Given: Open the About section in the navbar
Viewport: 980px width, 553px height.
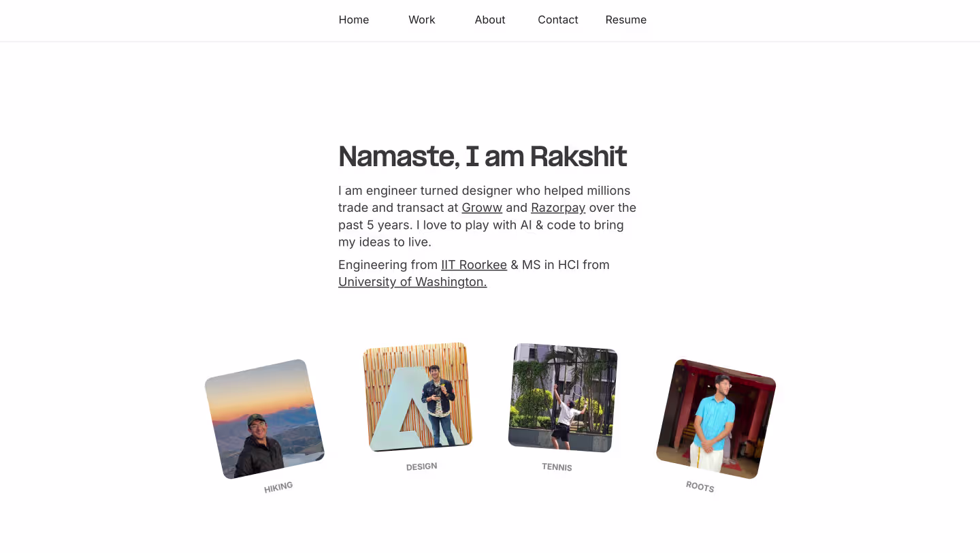Looking at the screenshot, I should click(x=490, y=20).
